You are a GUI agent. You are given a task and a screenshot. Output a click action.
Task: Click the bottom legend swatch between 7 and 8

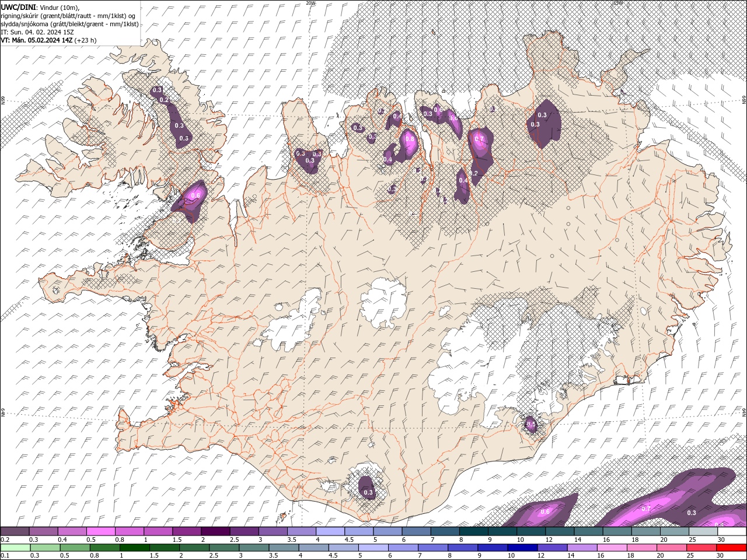click(432, 548)
